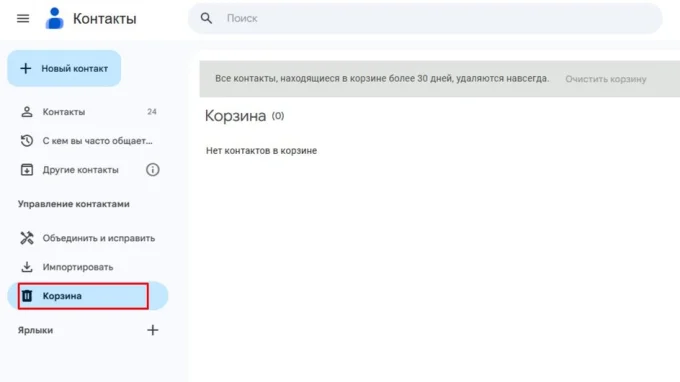Click Очистить корзину link

coord(606,79)
